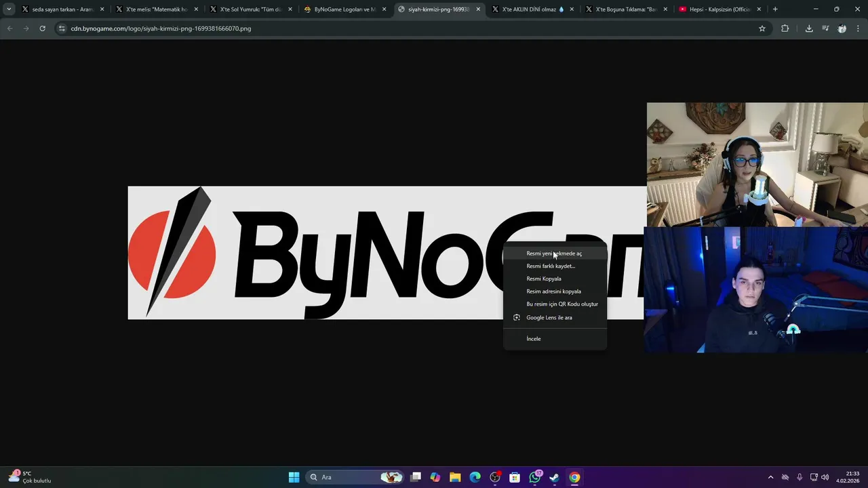Open Chrome extensions puzzle icon
The height and width of the screenshot is (488, 868).
click(785, 28)
